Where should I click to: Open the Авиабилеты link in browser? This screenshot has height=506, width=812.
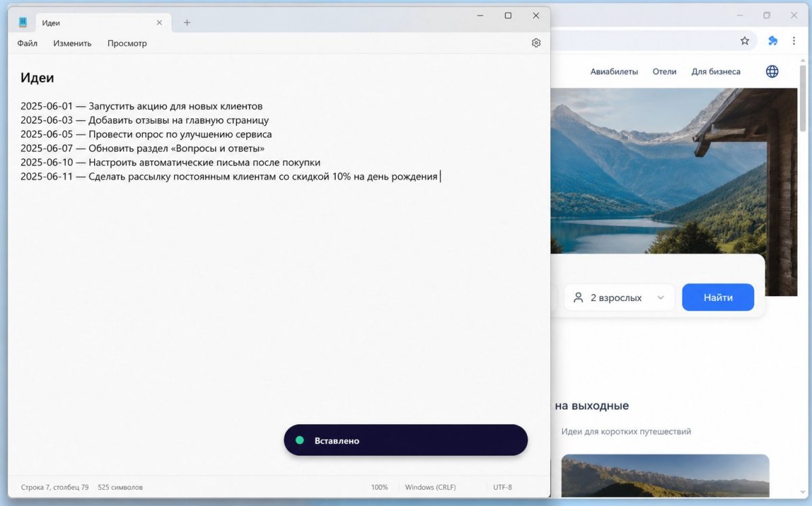[614, 72]
